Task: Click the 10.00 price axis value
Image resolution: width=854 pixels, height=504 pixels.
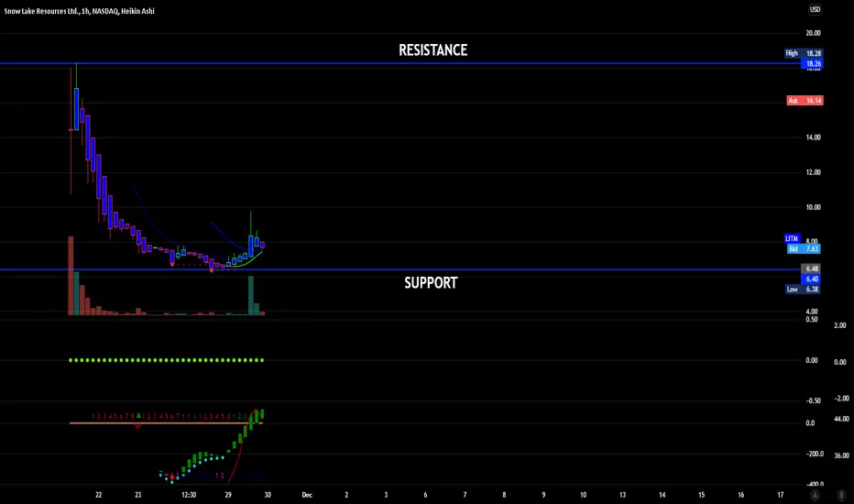Action: 813,207
